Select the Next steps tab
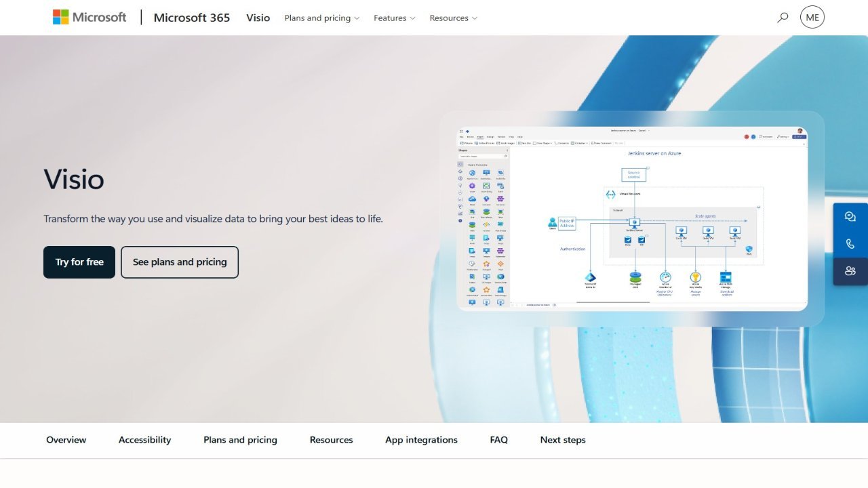Viewport: 868px width, 488px height. pos(563,440)
